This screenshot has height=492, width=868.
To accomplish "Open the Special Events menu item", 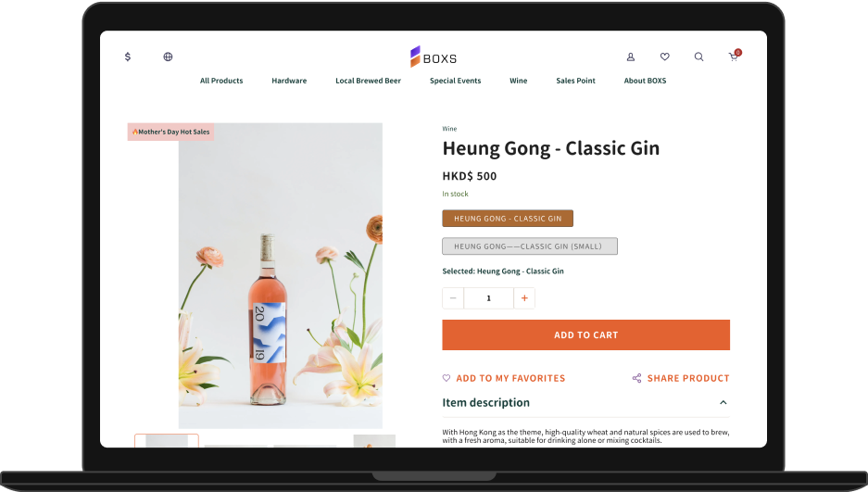I will pyautogui.click(x=456, y=81).
